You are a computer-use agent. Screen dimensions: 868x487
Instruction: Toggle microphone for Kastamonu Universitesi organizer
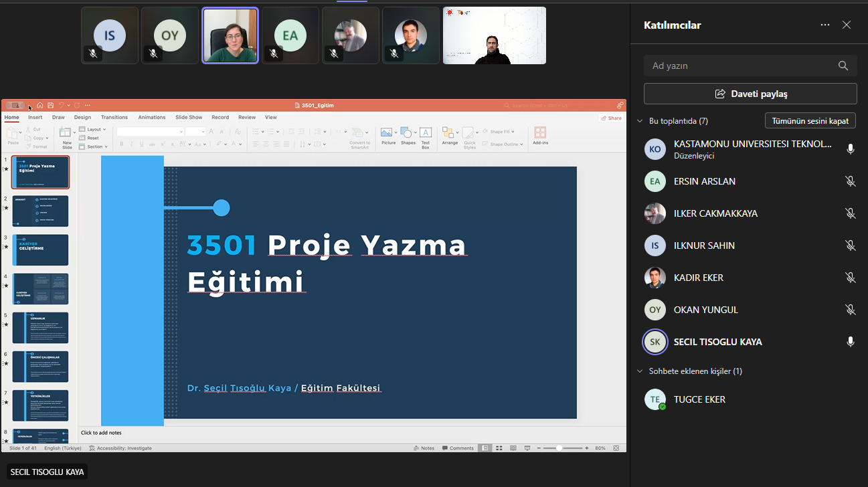pos(850,149)
